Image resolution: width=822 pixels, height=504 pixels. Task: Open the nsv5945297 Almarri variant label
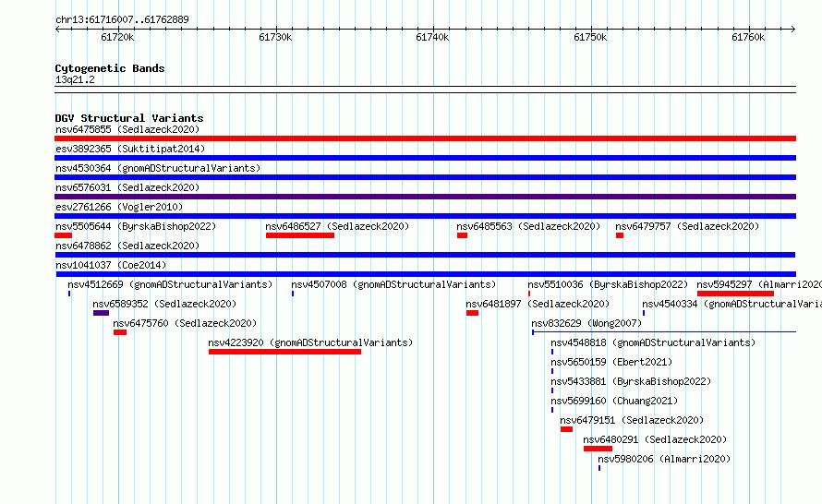[759, 284]
